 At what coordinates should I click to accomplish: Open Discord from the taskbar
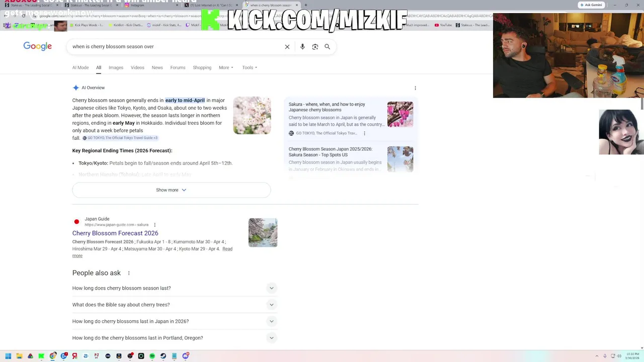pos(185,356)
